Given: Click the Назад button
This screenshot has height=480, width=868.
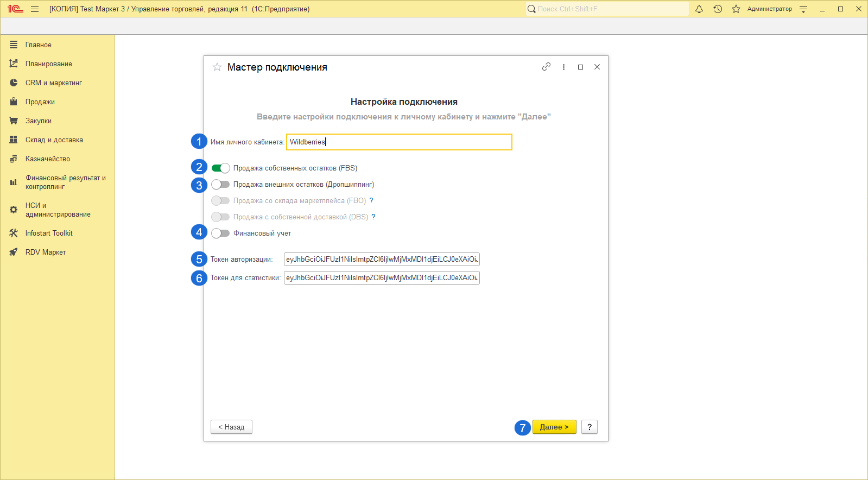Looking at the screenshot, I should point(231,427).
